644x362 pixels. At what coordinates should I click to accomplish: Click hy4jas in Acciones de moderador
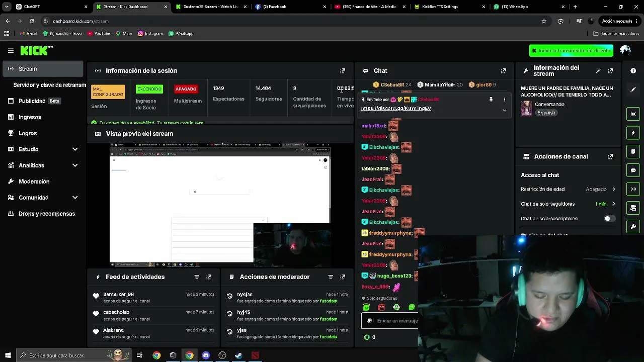[245, 295]
